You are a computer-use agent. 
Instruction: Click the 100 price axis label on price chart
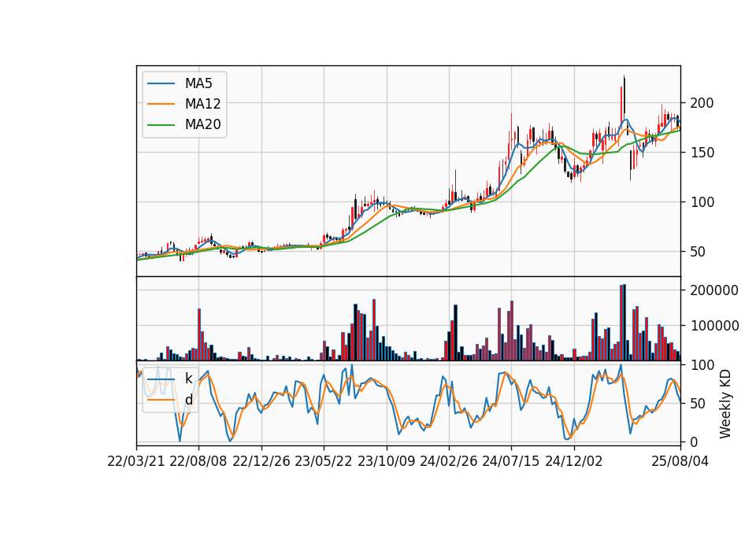(702, 202)
